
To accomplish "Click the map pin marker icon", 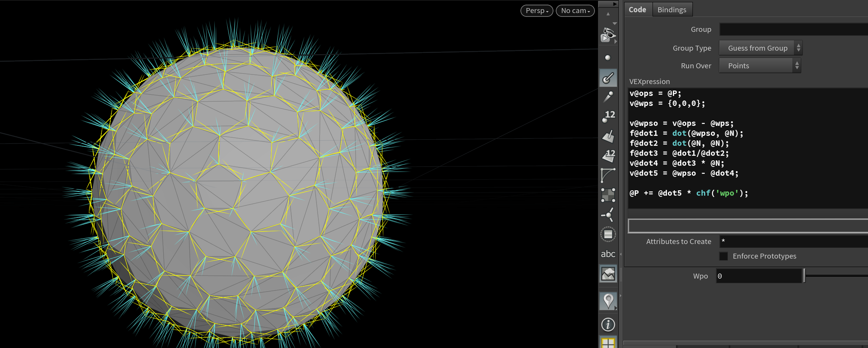I will point(607,301).
